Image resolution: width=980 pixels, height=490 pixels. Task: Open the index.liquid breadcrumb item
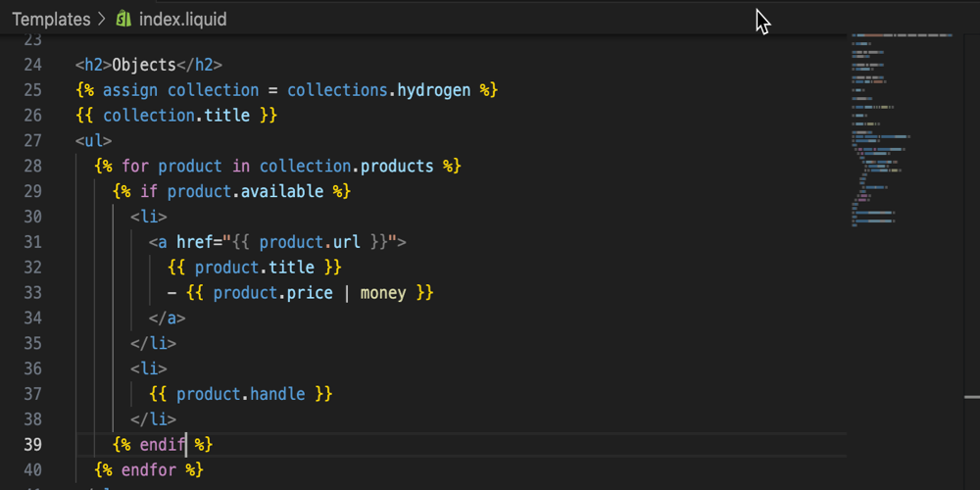182,20
